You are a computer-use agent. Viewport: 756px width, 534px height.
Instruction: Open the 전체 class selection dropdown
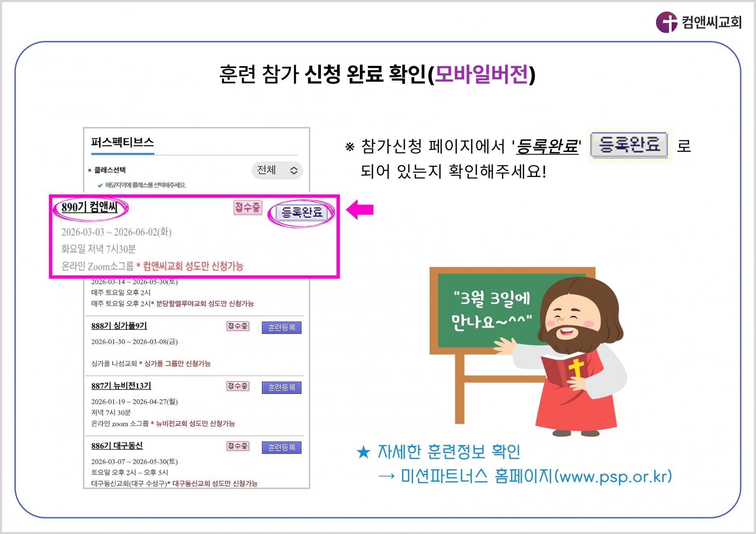click(x=277, y=170)
